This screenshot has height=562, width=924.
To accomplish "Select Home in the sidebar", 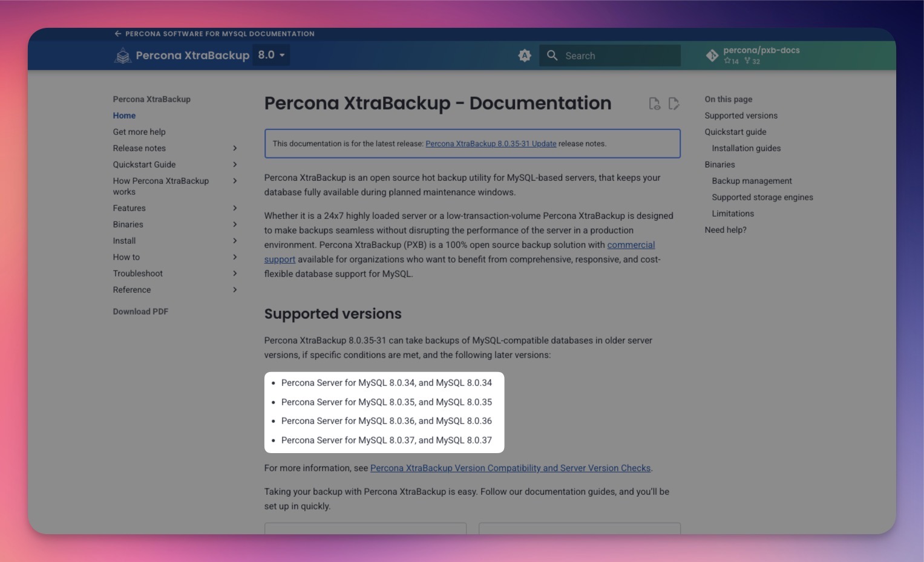I will coord(124,116).
